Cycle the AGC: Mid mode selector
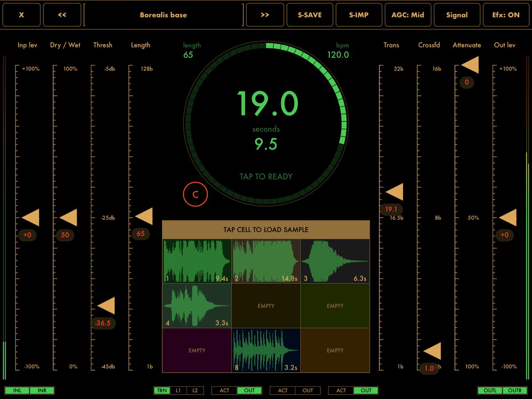 pos(408,15)
